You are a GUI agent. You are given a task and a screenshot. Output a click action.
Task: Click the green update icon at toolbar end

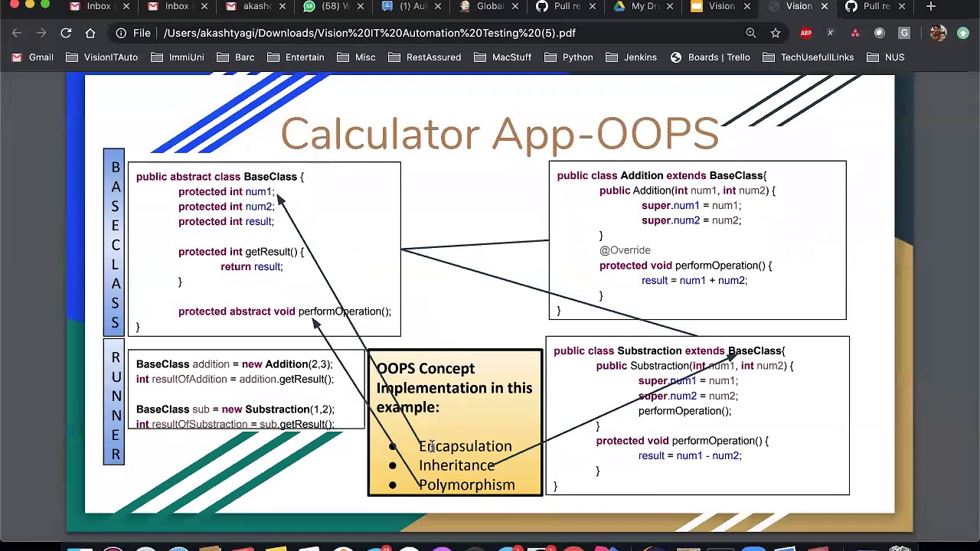tap(963, 33)
